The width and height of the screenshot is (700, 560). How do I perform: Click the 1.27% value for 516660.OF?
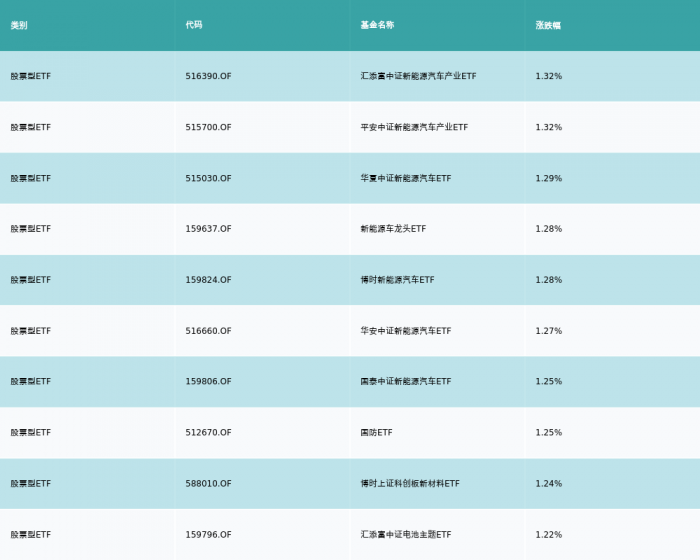point(549,331)
